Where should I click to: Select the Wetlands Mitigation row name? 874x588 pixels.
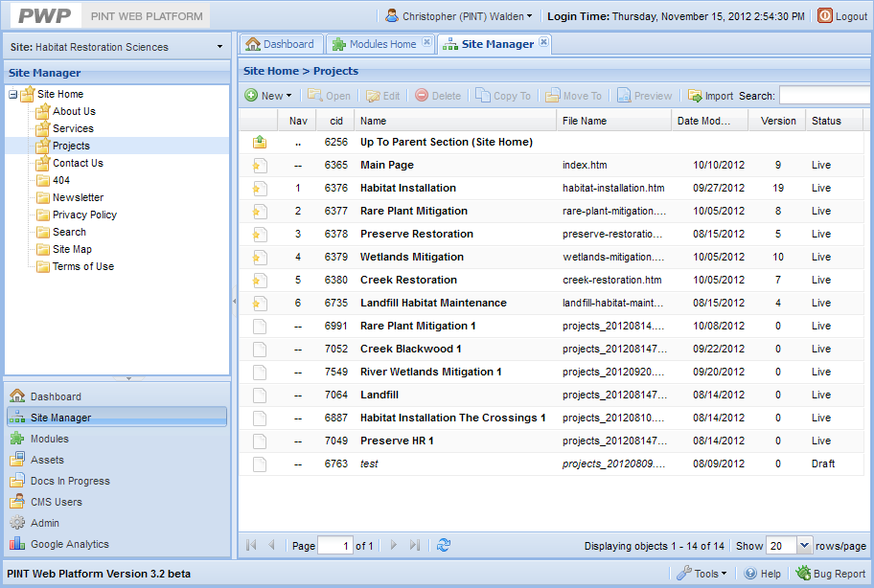click(x=412, y=257)
